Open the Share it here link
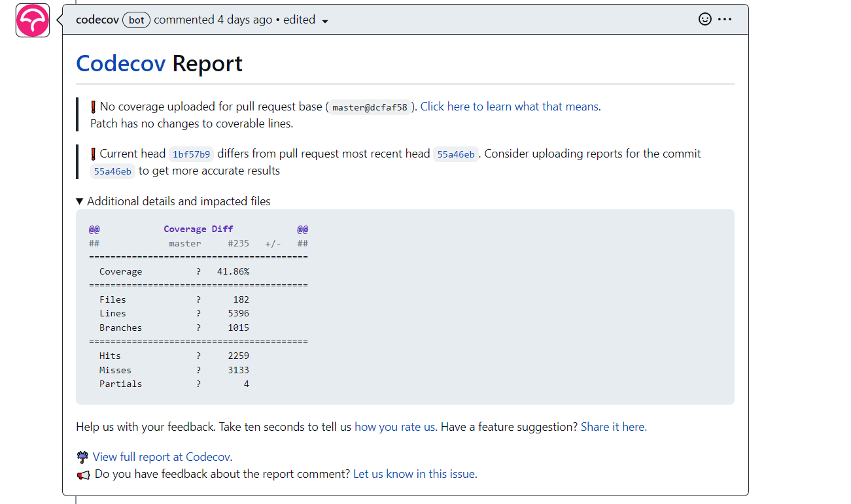 click(612, 426)
